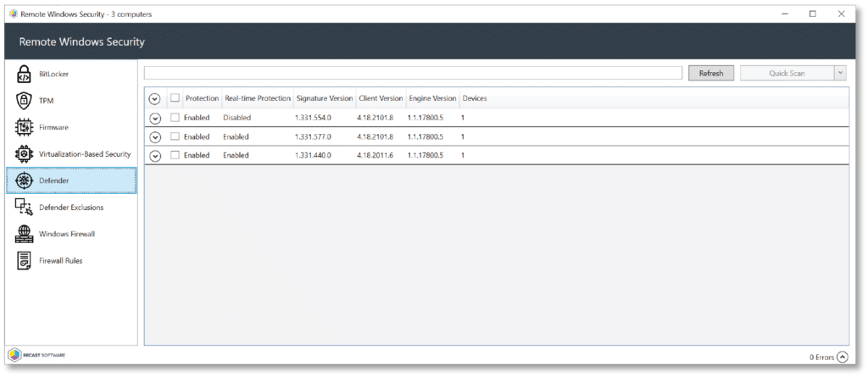Check the row with signature 1.331.554.0
Viewport: 868px width, 377px height.
click(x=175, y=118)
